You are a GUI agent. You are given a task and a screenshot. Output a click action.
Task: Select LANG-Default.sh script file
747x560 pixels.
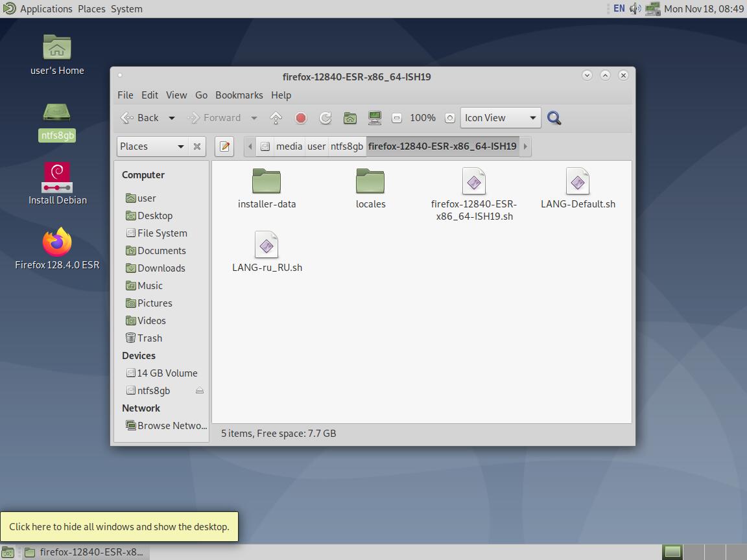click(578, 189)
